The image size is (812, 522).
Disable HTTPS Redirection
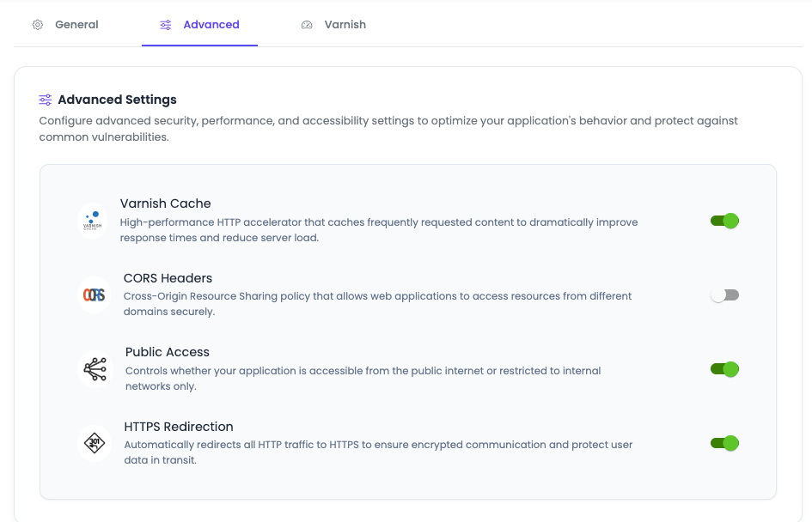tap(724, 443)
